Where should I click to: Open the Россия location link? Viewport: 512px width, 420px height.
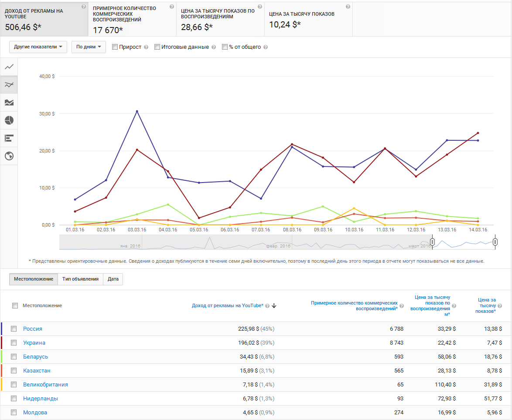[x=33, y=329]
